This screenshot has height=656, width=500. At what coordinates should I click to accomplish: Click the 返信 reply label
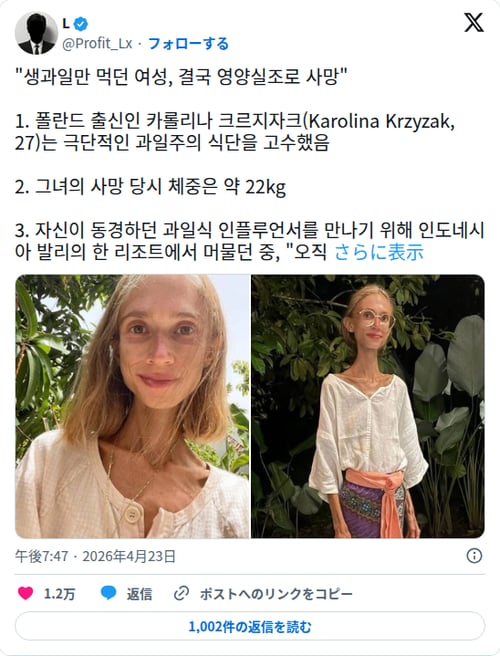(139, 594)
